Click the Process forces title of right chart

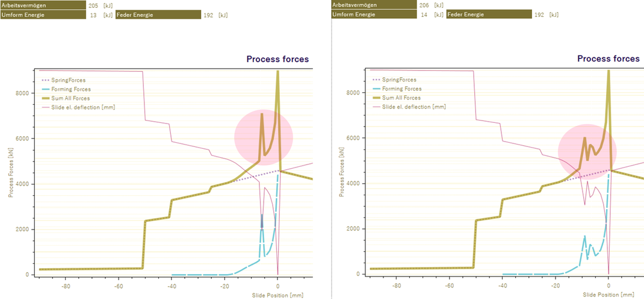(608, 59)
